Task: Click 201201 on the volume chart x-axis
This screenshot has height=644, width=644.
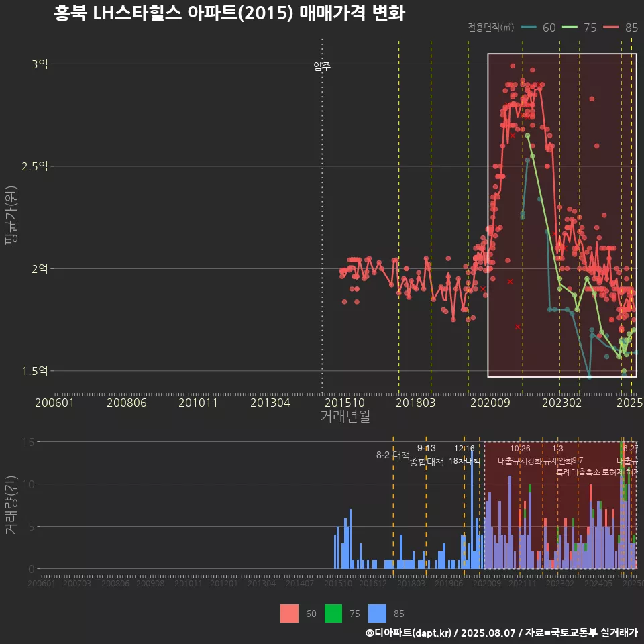Action: [224, 583]
